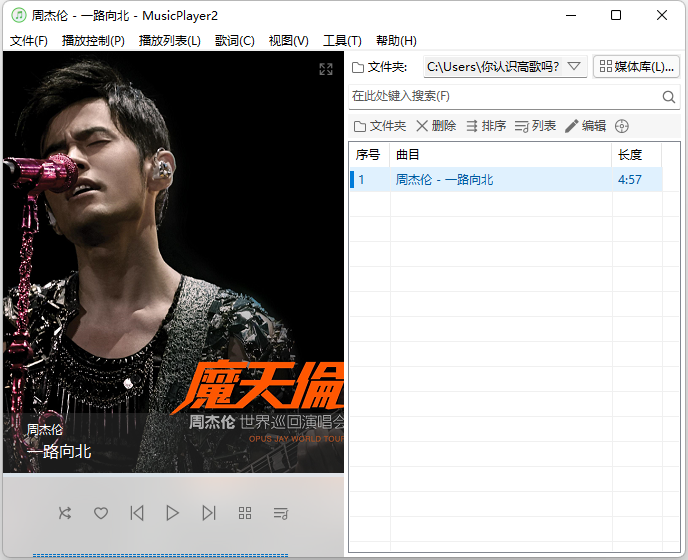
Task: Expand folder path dropdown arrow
Action: pyautogui.click(x=574, y=67)
